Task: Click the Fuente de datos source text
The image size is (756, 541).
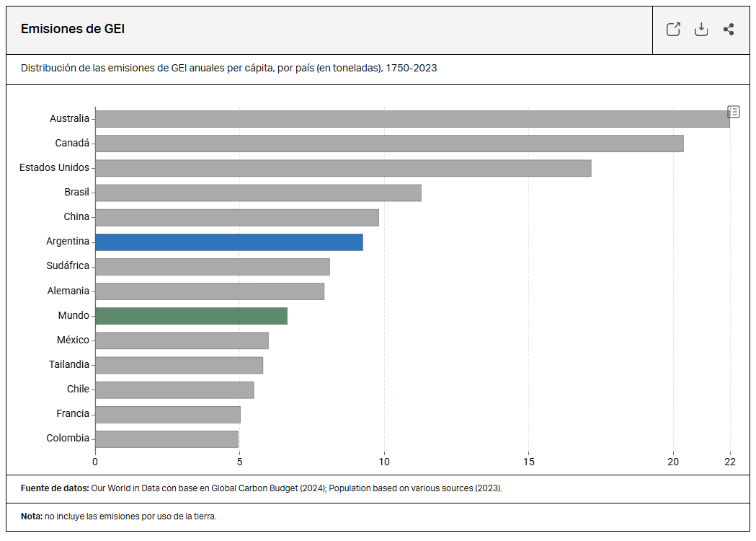Action: pyautogui.click(x=261, y=488)
